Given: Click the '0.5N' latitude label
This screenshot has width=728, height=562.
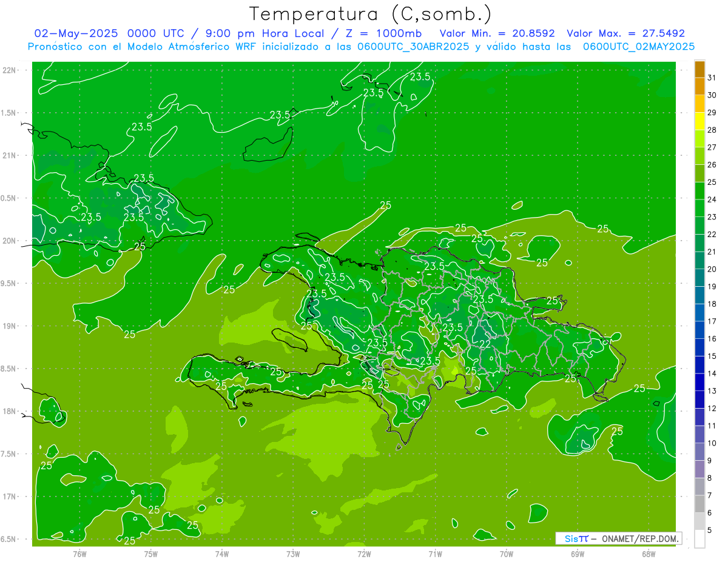Looking at the screenshot, I should [x=9, y=198].
